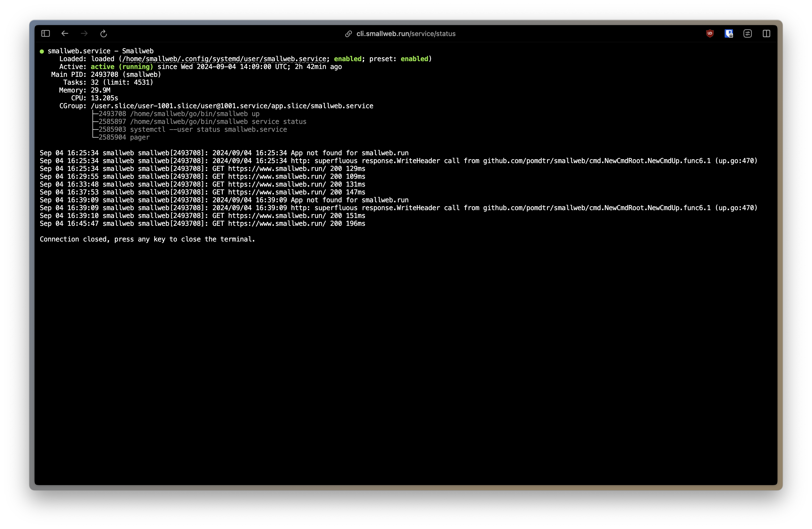The width and height of the screenshot is (812, 529).
Task: Click the 16:45:47 GET log line 196ms
Action: (202, 224)
